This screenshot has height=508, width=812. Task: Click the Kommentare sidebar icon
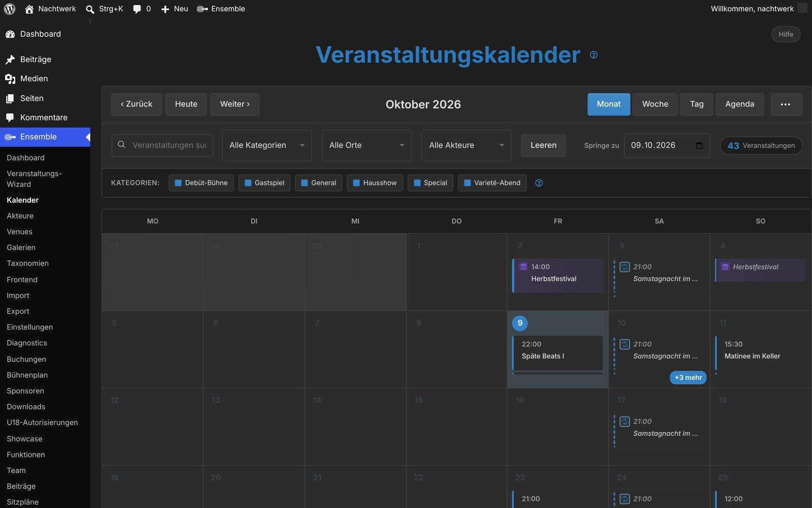[x=10, y=118]
